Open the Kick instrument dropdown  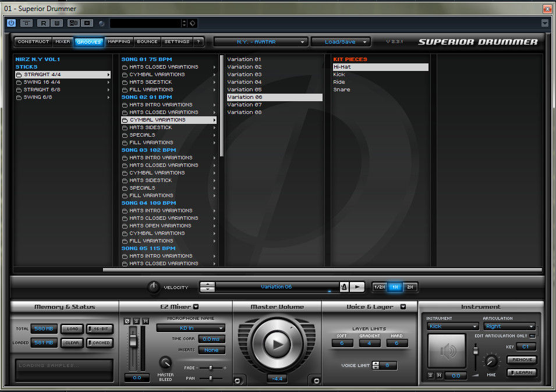452,326
